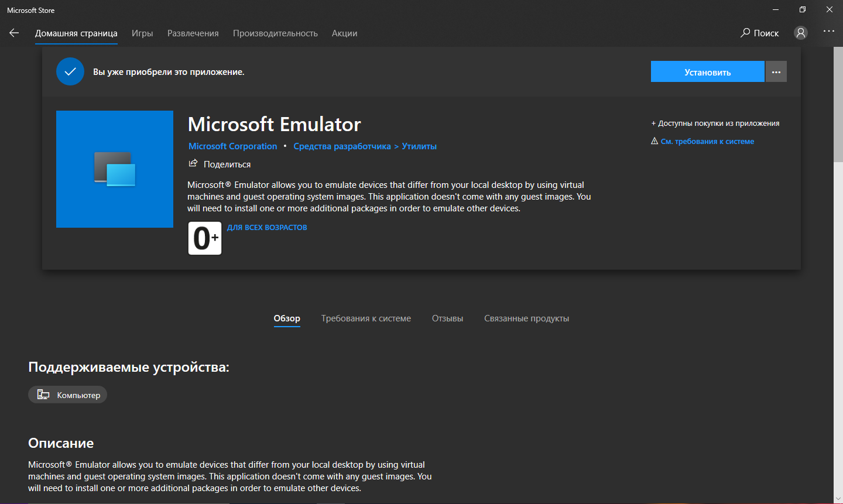This screenshot has width=843, height=504.
Task: Click the Описание heading
Action: 61,443
